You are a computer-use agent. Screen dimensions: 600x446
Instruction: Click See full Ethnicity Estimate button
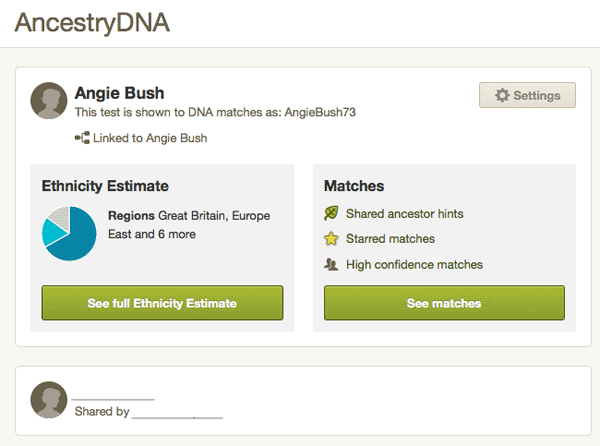click(x=162, y=303)
